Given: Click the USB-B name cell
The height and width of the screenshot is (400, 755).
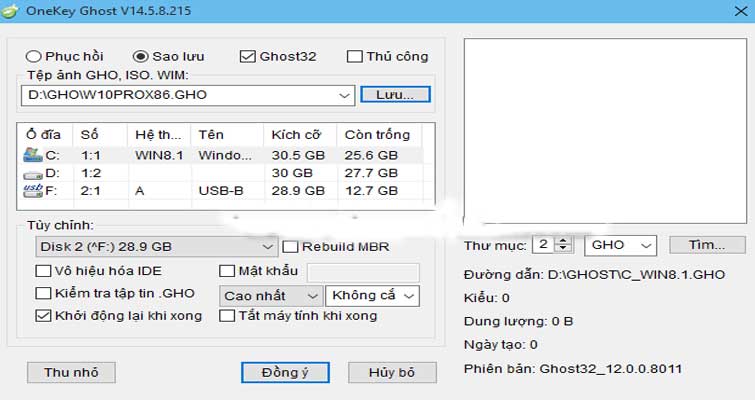Looking at the screenshot, I should pos(221,191).
